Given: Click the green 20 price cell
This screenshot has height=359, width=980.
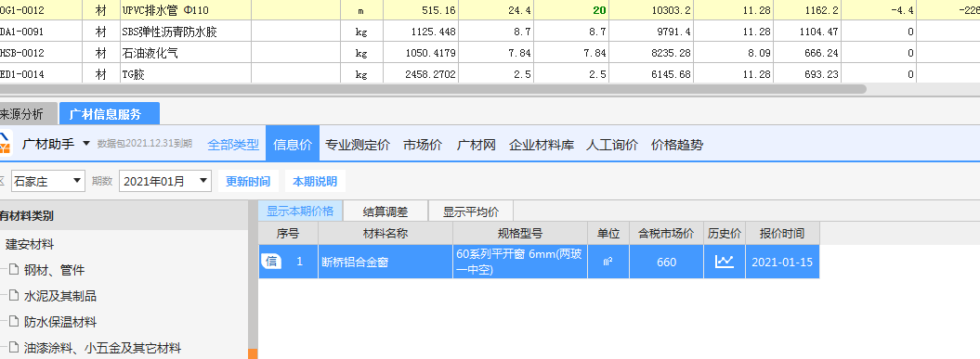Looking at the screenshot, I should (x=572, y=10).
